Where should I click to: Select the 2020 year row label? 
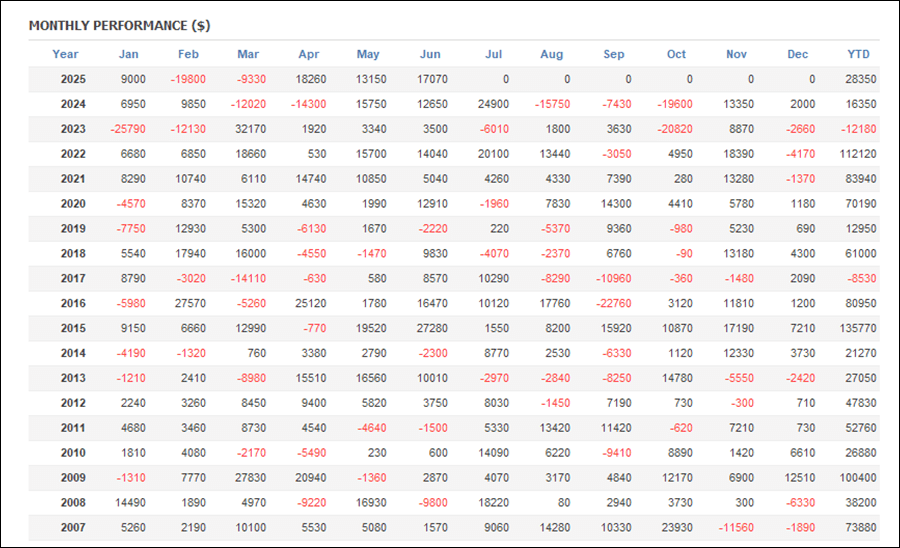(x=73, y=204)
